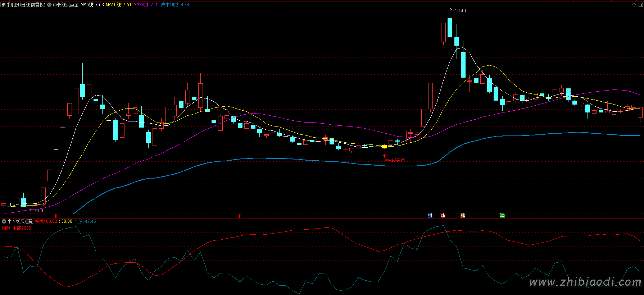
Task: Click the 御银股份 (日线.前复权) title
Action: (x=24, y=5)
